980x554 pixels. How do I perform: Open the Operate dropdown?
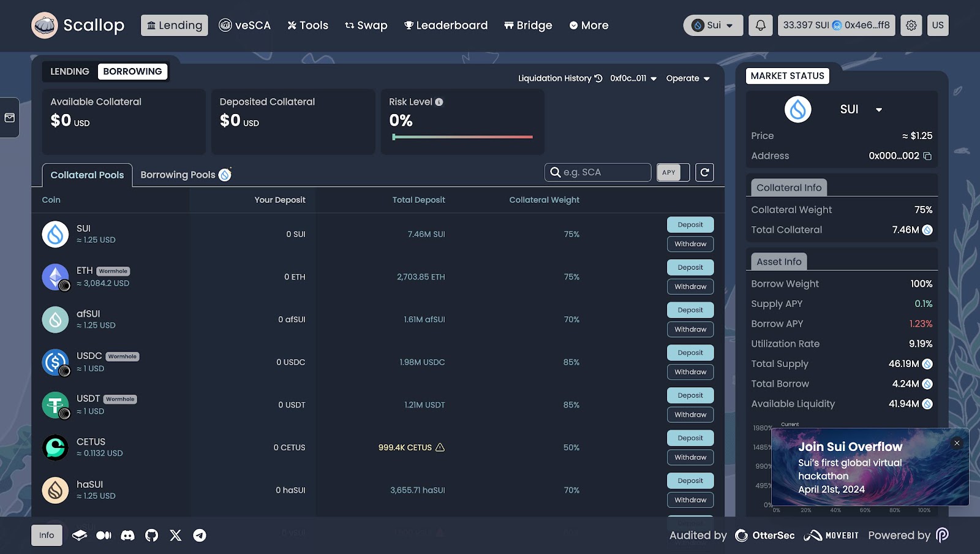pos(688,78)
